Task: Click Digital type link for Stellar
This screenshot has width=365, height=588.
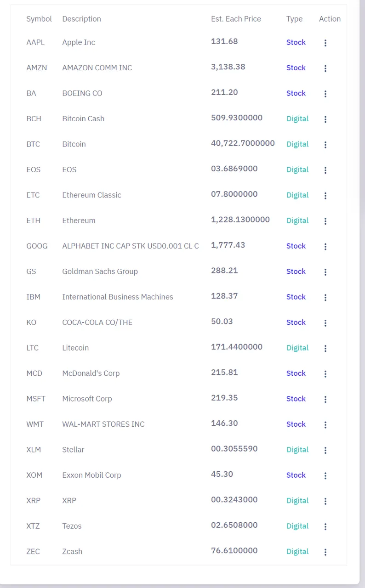Action: (297, 450)
